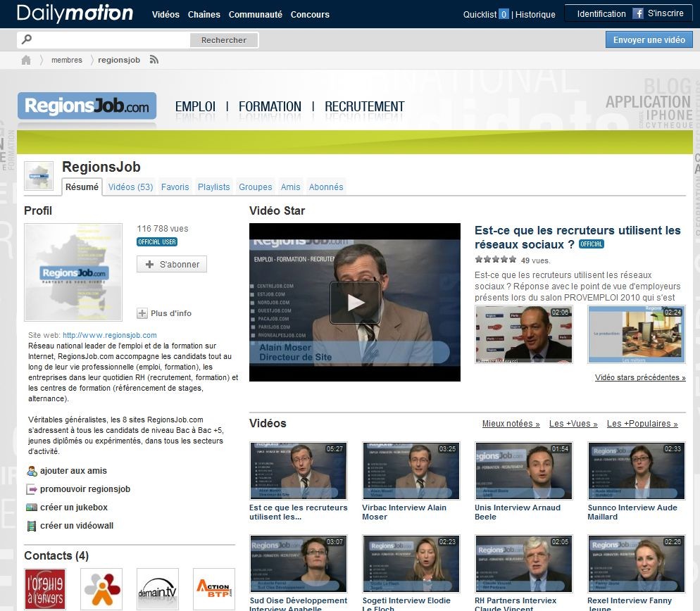
Task: Click the OFFICIAL badge by video title
Action: pos(591,244)
